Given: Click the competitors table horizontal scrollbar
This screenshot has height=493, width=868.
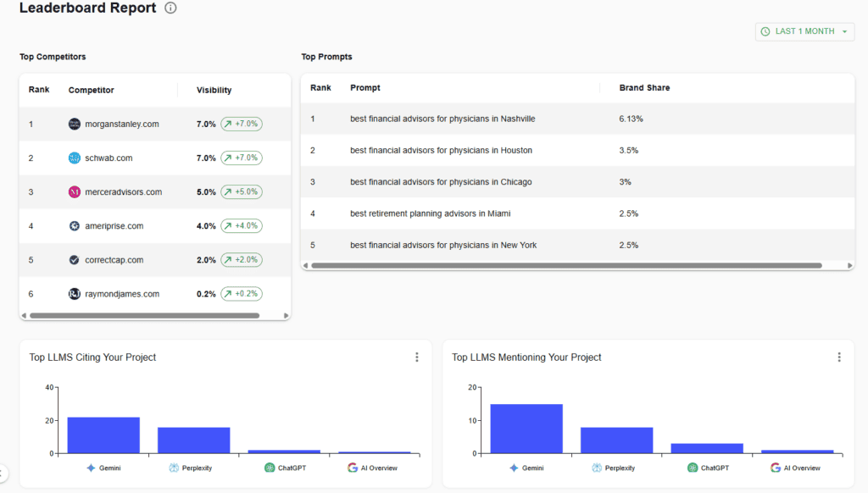Looking at the screenshot, I should (144, 316).
